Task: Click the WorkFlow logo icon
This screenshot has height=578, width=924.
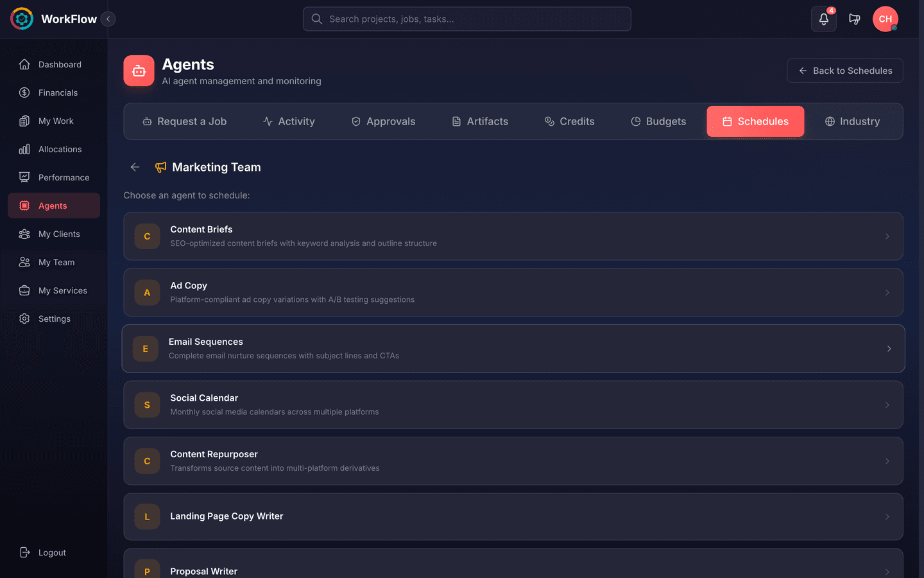Action: tap(22, 19)
